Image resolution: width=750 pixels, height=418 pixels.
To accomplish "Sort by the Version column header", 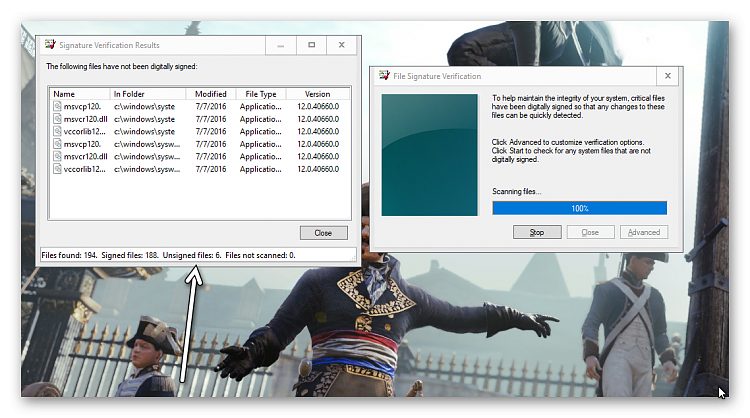I will tap(318, 94).
